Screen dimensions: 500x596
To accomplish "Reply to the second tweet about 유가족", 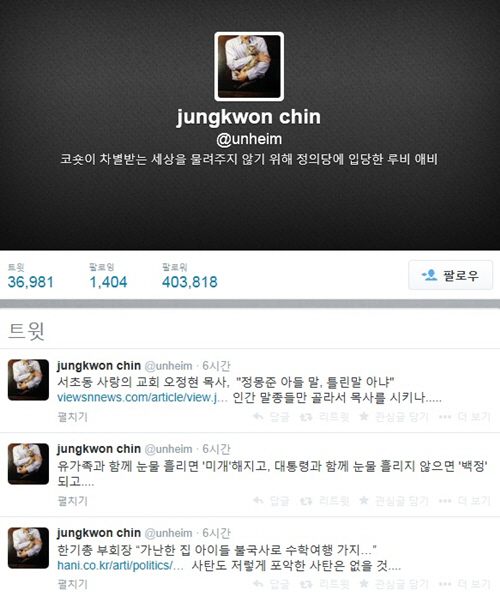I will tap(271, 501).
